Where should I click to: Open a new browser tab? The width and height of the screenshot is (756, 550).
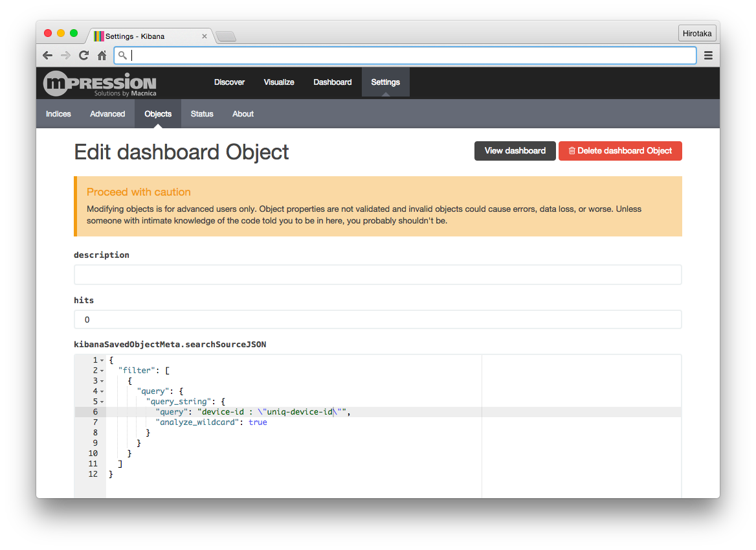tap(226, 36)
